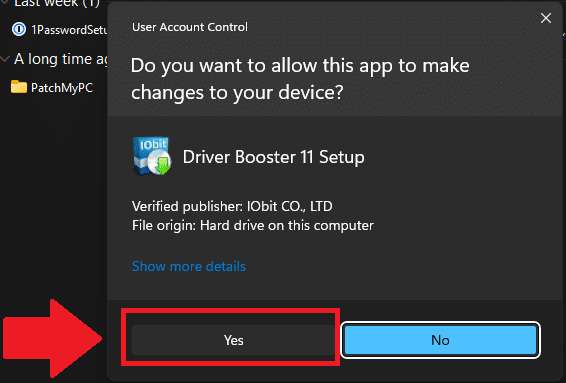
Task: Click No to deny app changes
Action: click(x=440, y=340)
